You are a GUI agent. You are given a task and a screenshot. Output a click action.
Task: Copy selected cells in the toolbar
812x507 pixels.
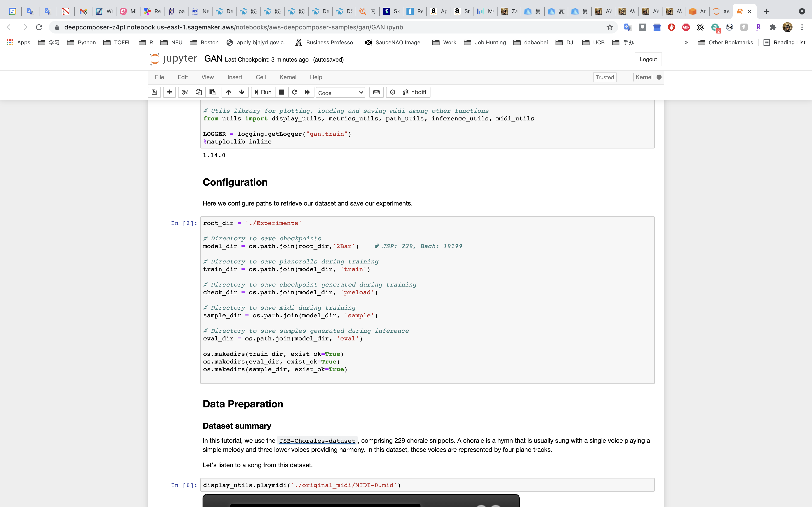(199, 92)
